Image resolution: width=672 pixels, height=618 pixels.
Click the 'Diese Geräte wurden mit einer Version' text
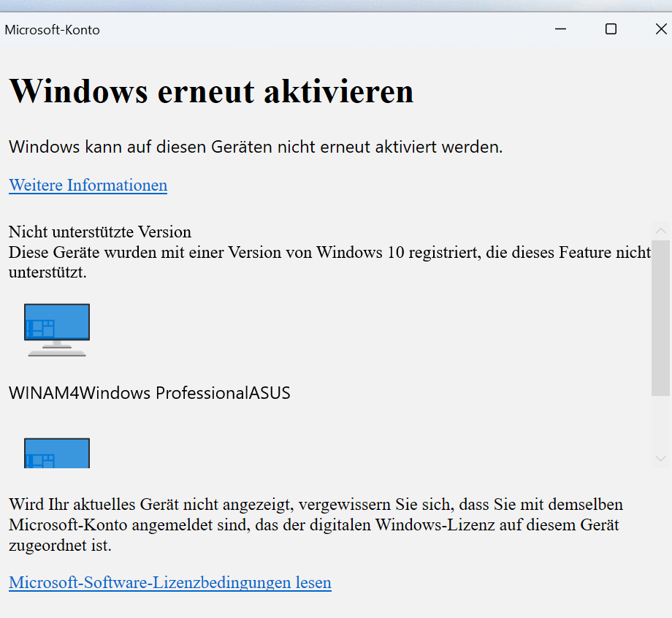[330, 262]
